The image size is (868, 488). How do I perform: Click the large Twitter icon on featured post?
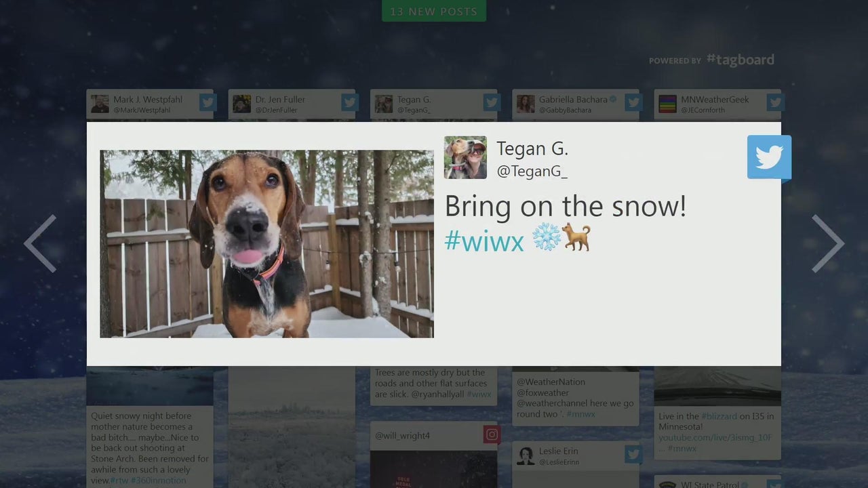pyautogui.click(x=769, y=157)
